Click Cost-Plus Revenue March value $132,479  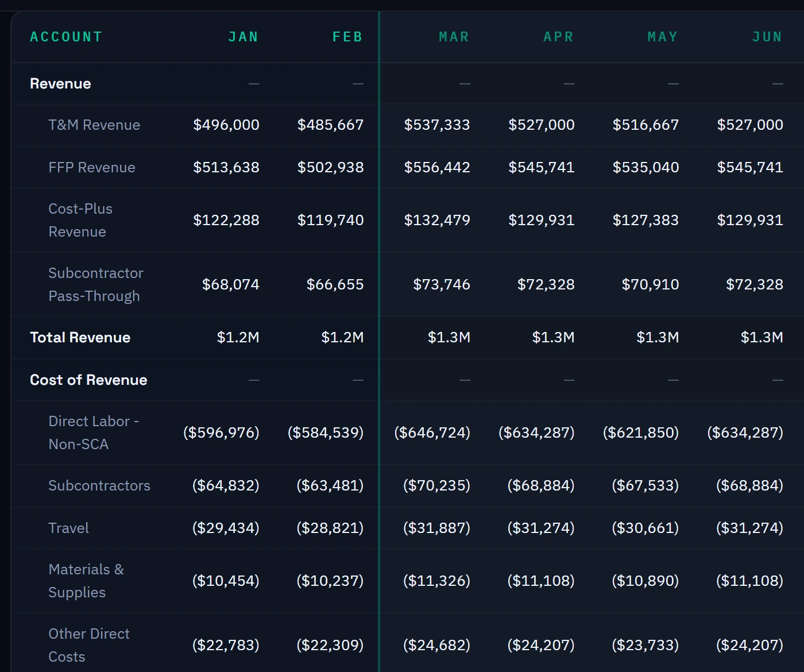pyautogui.click(x=437, y=221)
